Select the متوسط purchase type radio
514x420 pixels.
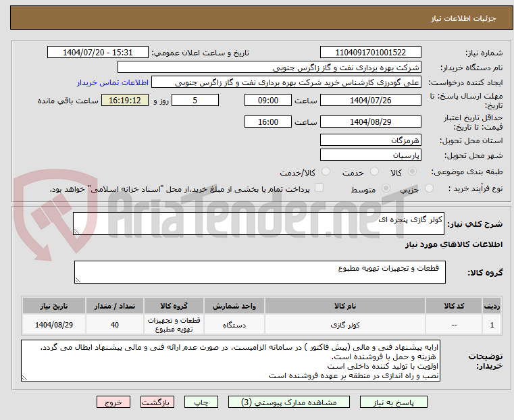[x=386, y=188]
